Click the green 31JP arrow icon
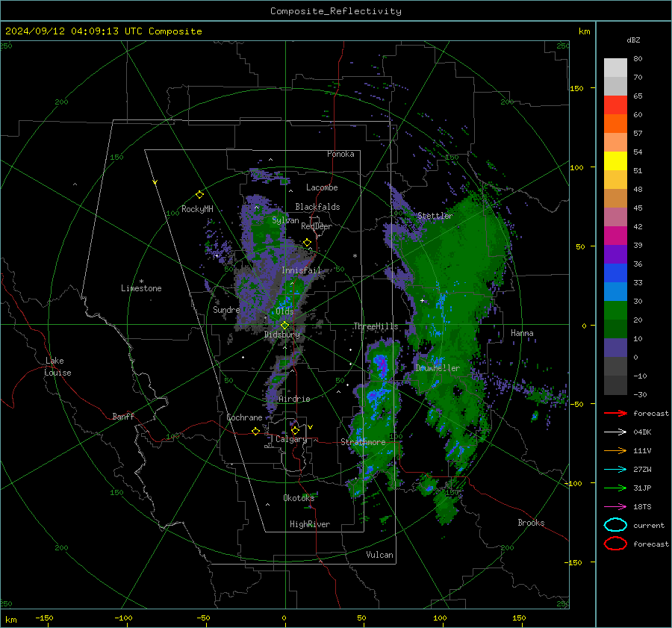Viewport: 672px width, 628px height. pos(615,488)
